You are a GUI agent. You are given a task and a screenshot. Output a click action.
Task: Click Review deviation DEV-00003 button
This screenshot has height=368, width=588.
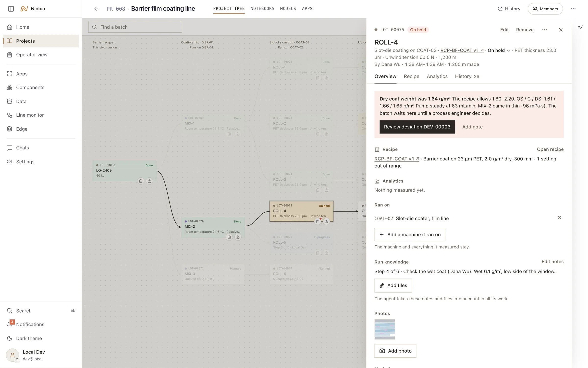pos(417,127)
